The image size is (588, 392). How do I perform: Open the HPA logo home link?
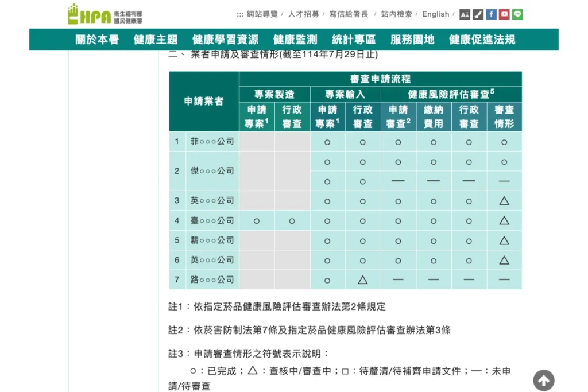pyautogui.click(x=105, y=14)
